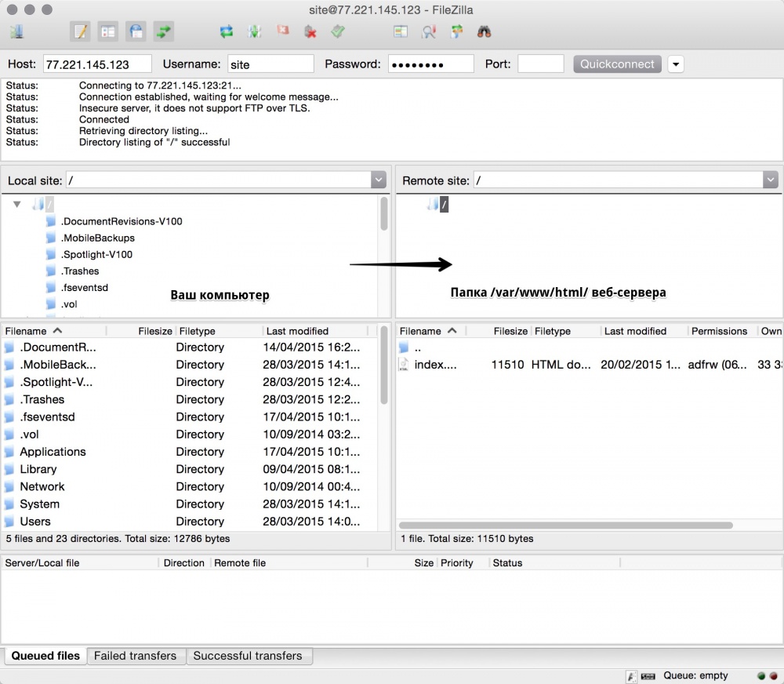Click the local tree vertical scrollbar

point(384,213)
